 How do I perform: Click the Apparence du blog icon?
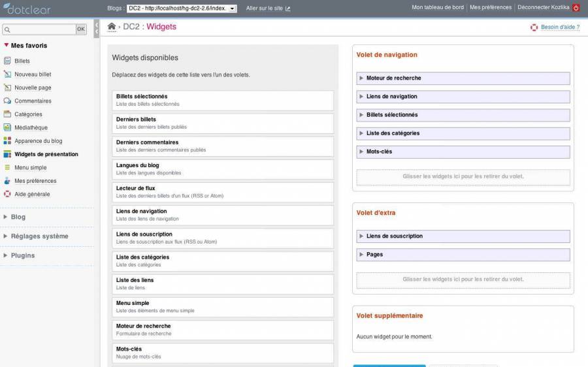click(x=8, y=141)
